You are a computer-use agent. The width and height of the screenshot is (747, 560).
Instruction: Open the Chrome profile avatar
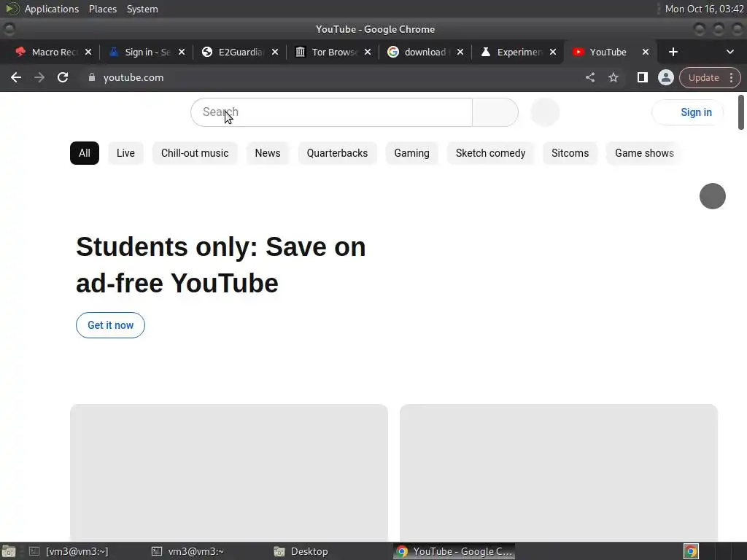[x=665, y=77]
